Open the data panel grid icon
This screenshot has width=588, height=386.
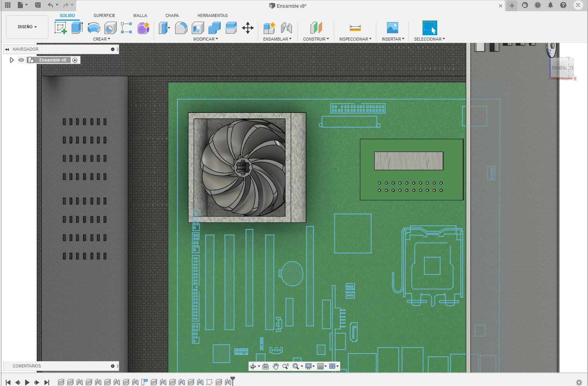click(8, 5)
